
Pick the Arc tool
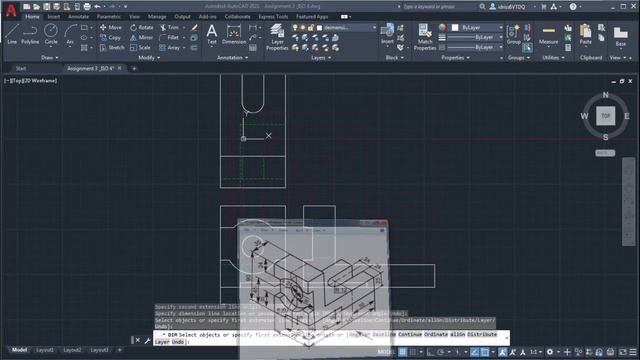point(70,34)
